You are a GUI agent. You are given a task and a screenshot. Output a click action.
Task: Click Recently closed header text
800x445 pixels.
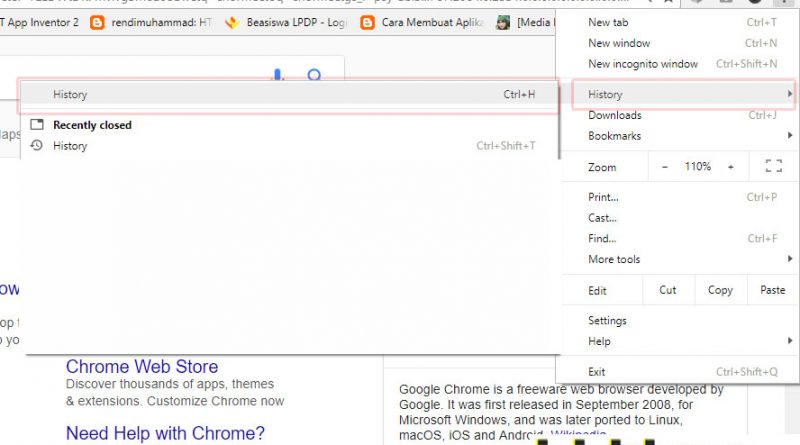(92, 125)
